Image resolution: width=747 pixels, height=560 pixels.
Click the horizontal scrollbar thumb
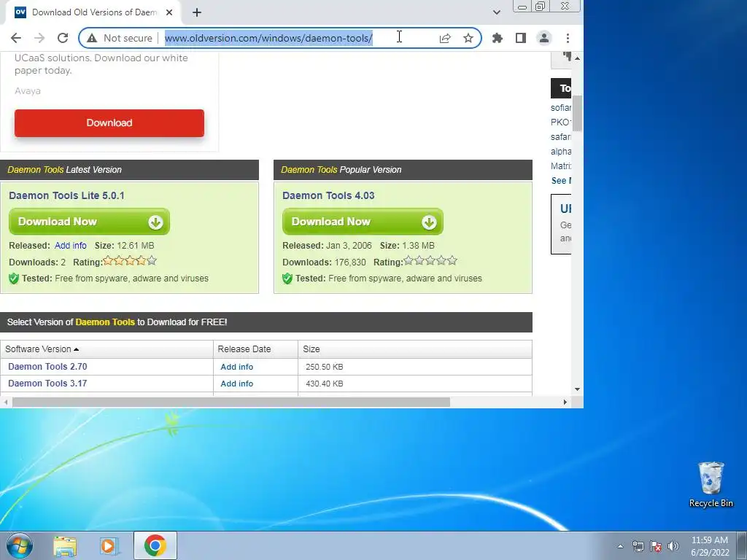point(231,402)
